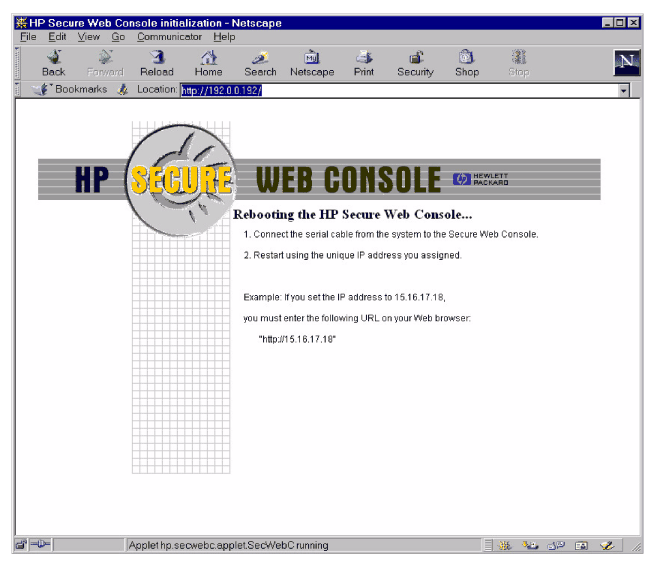Maximize the Netscape window
657x568 pixels.
620,23
